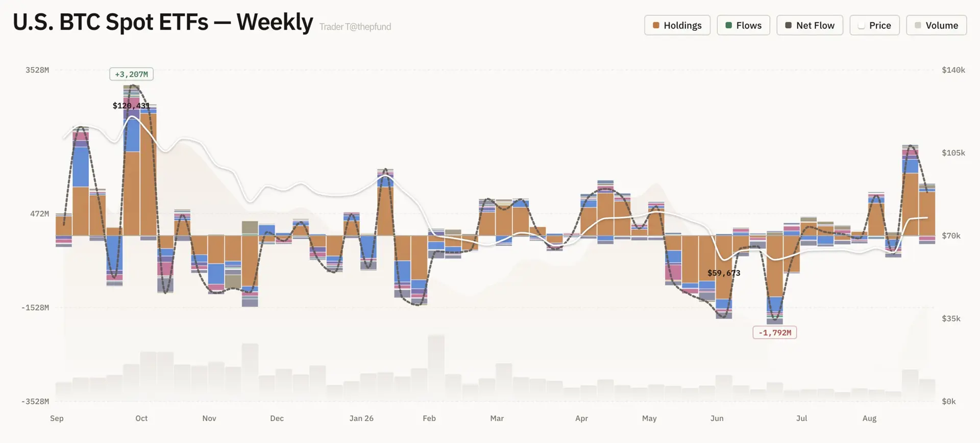Click the tallest volume bar near Feb
This screenshot has width=980, height=443.
click(x=436, y=367)
